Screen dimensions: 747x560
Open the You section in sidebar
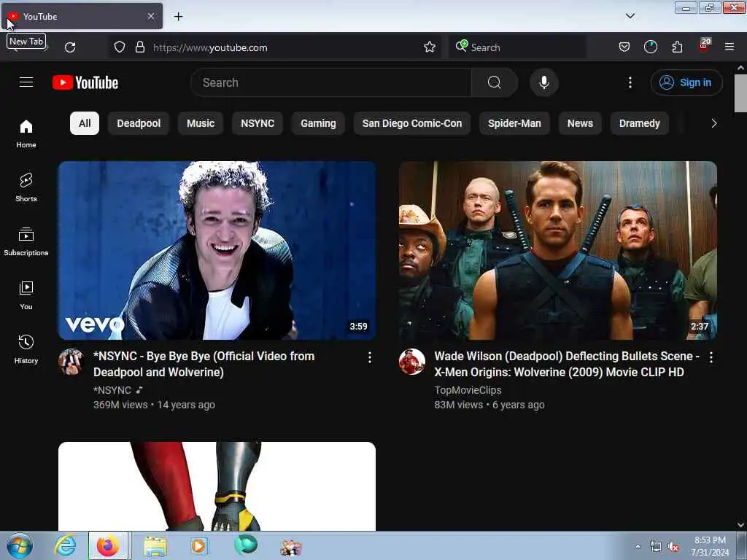[26, 295]
